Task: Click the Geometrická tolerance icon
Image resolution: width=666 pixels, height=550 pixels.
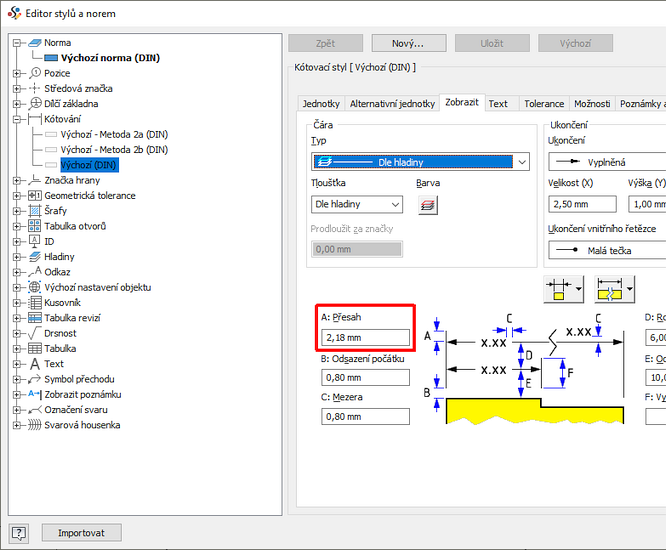Action: pyautogui.click(x=35, y=195)
